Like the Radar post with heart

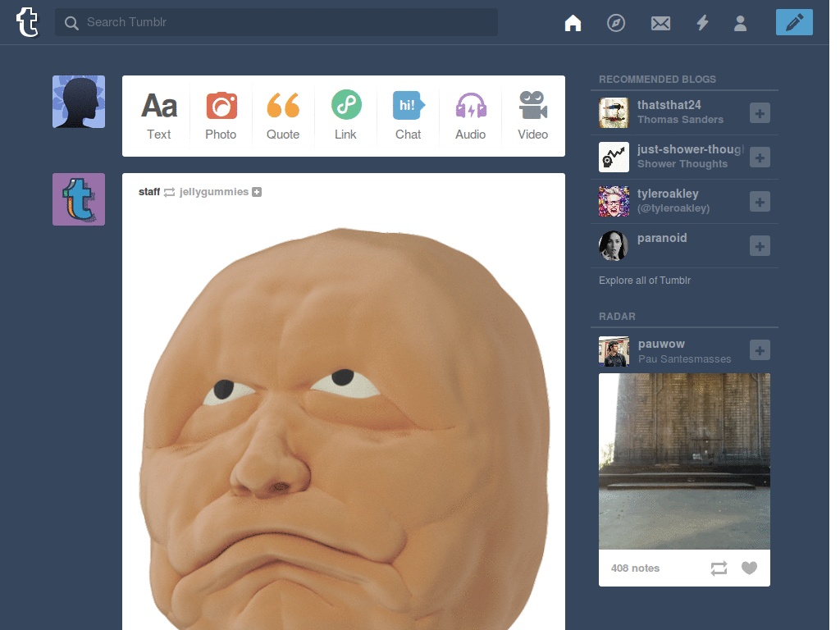click(750, 568)
